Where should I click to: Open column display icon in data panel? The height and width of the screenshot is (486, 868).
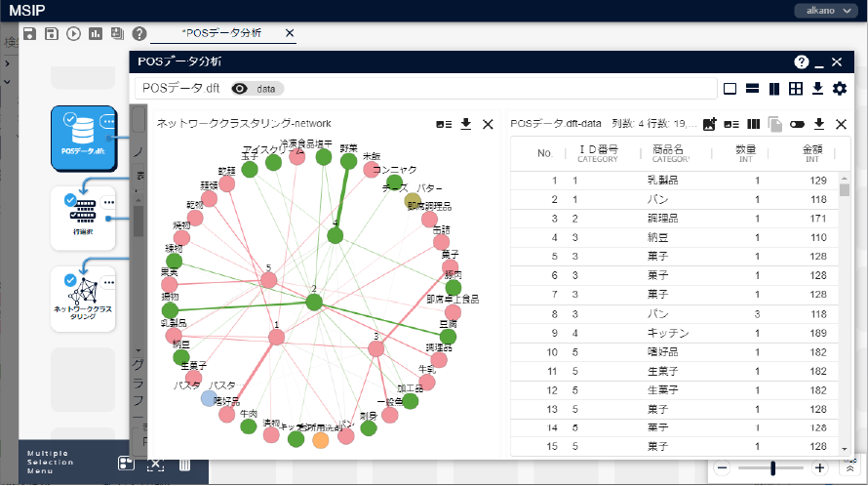point(753,124)
